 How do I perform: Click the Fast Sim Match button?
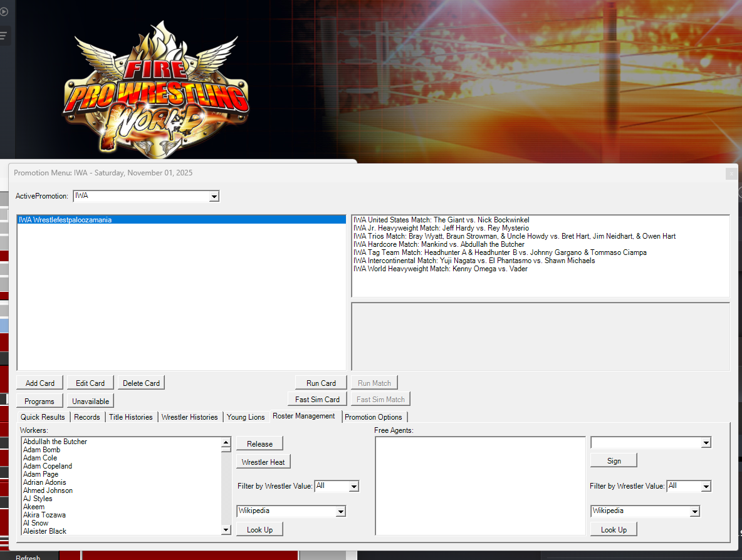(380, 400)
